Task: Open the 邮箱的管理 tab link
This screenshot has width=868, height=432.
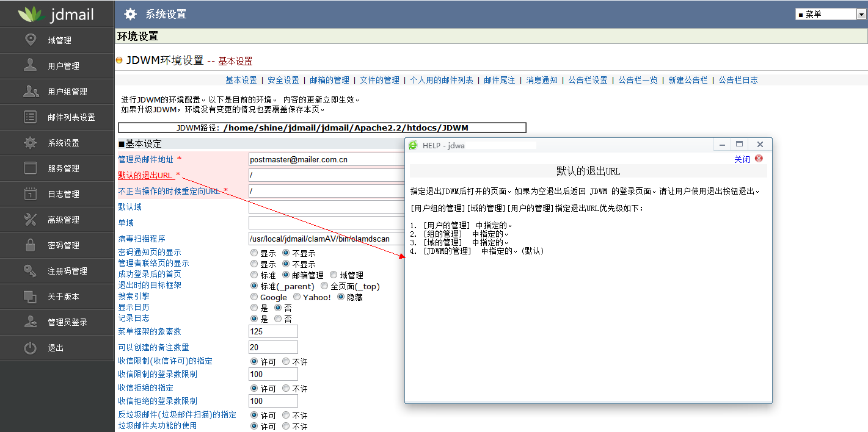Action: [330, 80]
